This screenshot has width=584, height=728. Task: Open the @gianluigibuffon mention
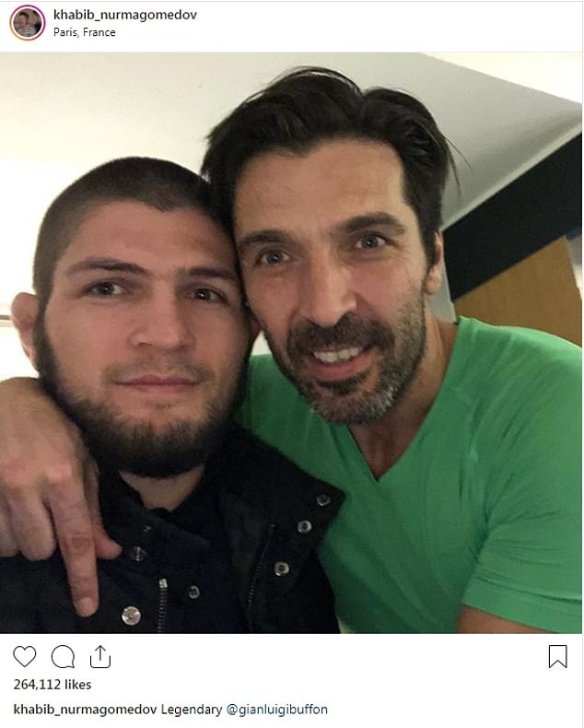(276, 710)
